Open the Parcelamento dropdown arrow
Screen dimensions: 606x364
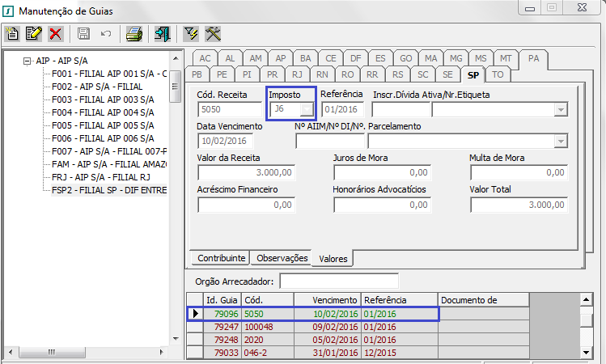[x=559, y=142]
